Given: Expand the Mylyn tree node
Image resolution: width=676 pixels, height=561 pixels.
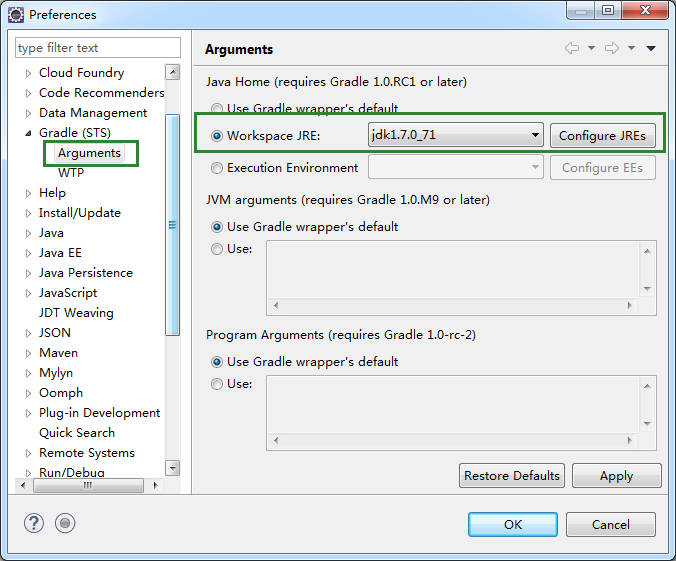Looking at the screenshot, I should 28,373.
